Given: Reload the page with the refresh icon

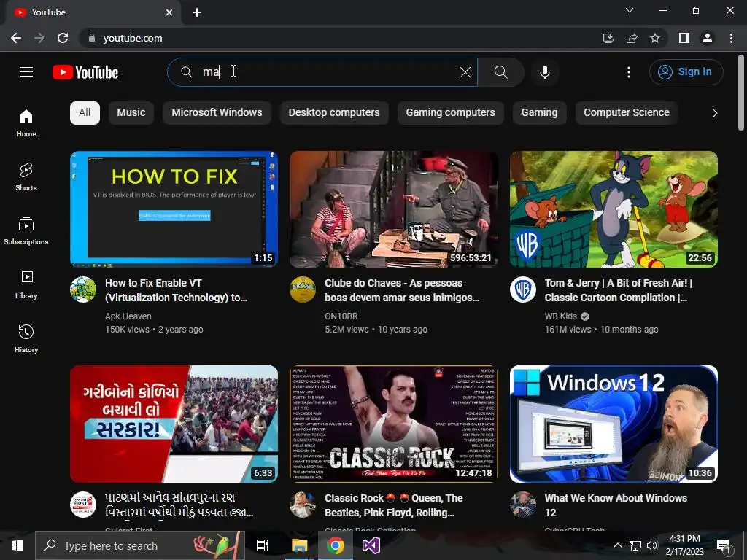Looking at the screenshot, I should pyautogui.click(x=63, y=38).
